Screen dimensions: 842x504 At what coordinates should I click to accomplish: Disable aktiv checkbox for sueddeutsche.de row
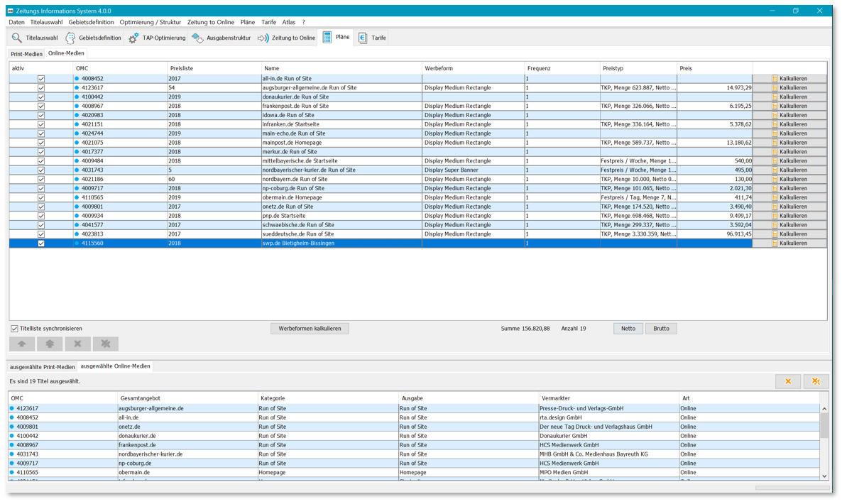41,234
